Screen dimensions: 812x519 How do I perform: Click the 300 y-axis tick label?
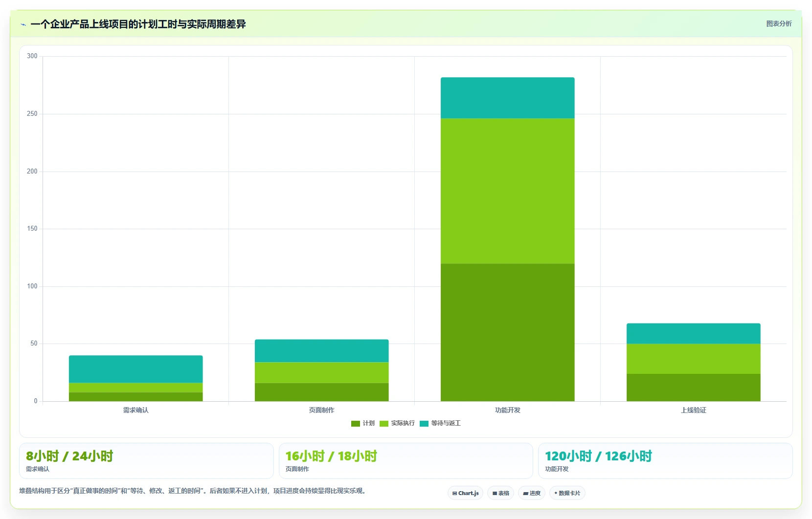point(32,56)
